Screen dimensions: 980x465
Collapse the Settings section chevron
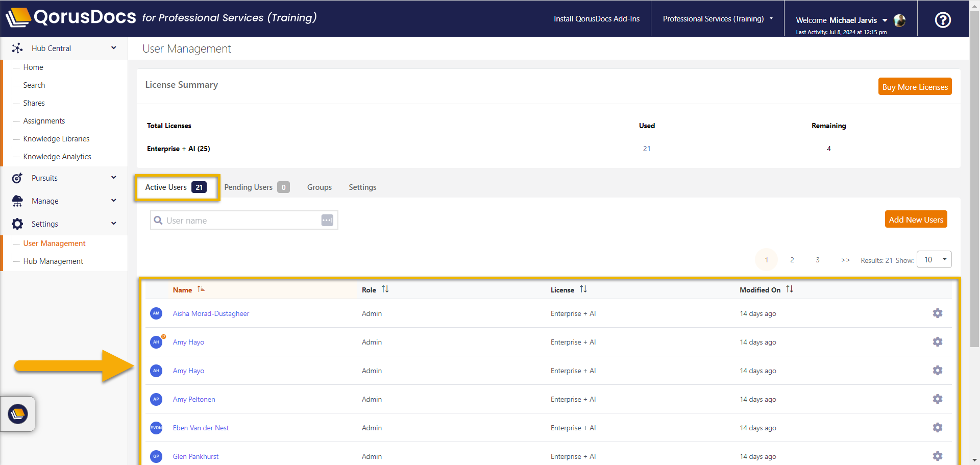(x=114, y=224)
